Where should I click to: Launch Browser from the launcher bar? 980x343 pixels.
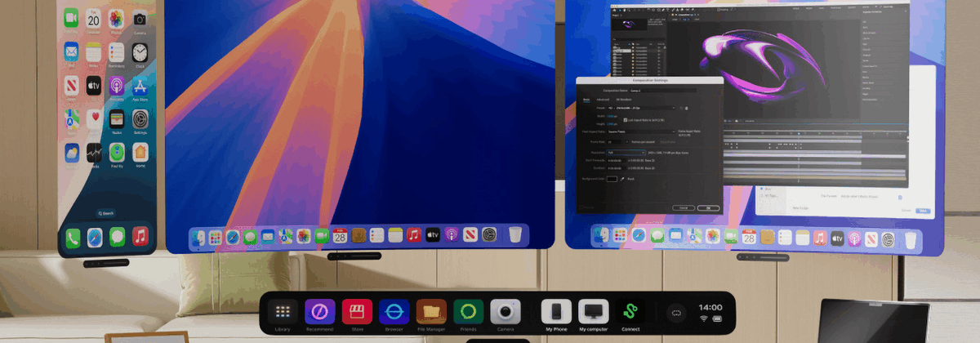click(394, 311)
